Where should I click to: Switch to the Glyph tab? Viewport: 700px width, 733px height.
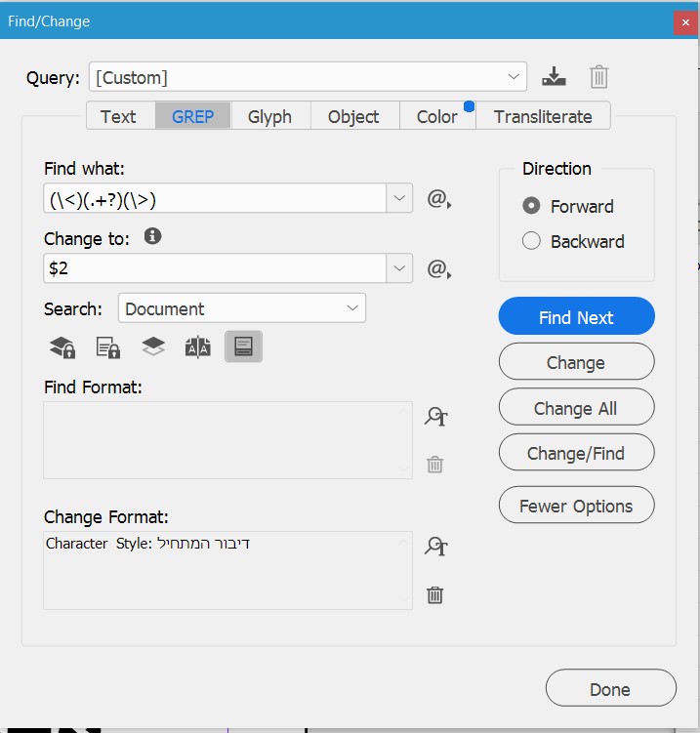click(x=269, y=116)
